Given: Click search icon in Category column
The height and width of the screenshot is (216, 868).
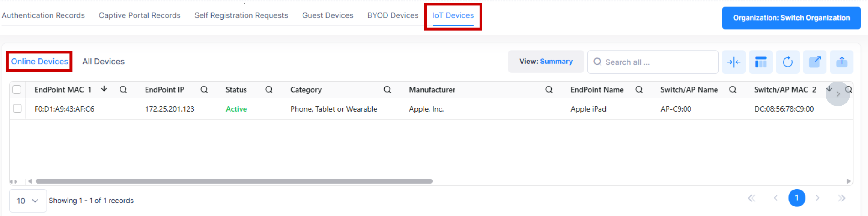Looking at the screenshot, I should coord(387,90).
